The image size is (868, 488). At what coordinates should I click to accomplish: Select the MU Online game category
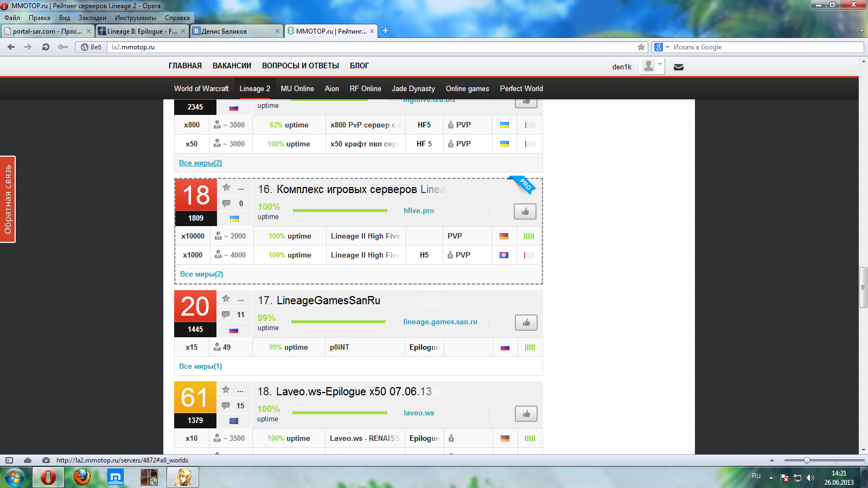tap(297, 88)
